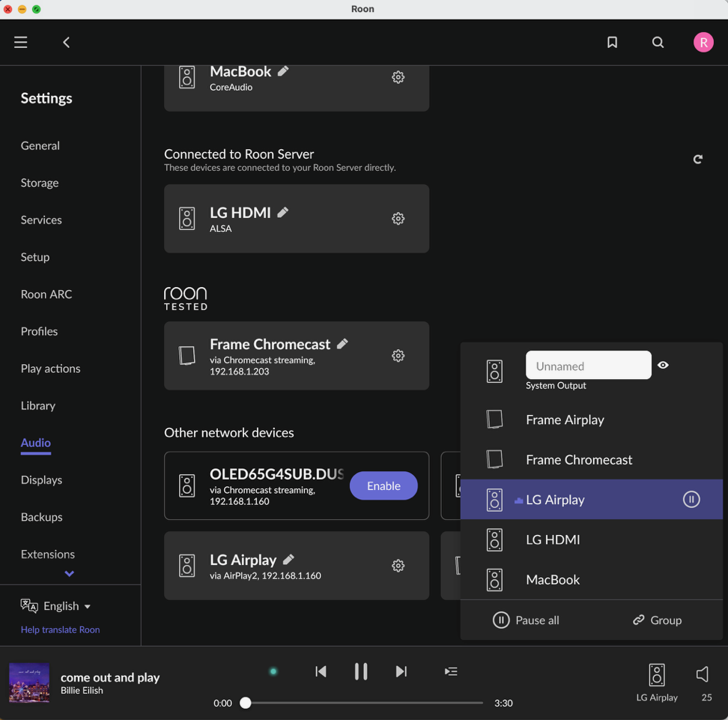Open the album art thumbnail
The image size is (728, 720).
(29, 683)
